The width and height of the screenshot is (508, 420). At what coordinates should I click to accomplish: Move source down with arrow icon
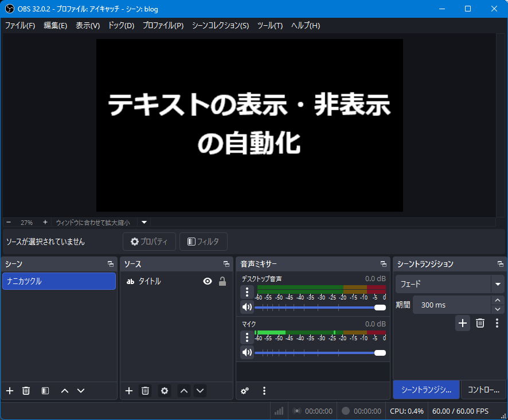pyautogui.click(x=200, y=391)
